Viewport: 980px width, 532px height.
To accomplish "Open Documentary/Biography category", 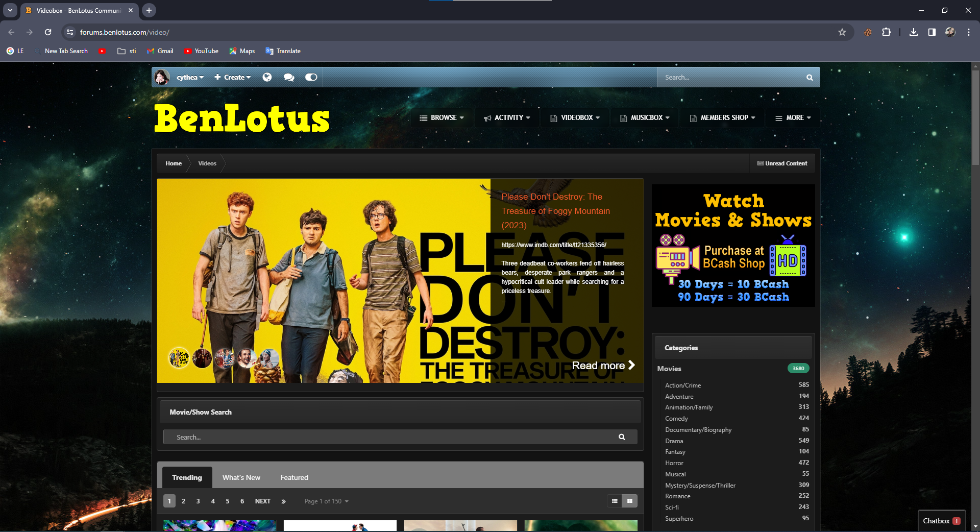I will click(698, 430).
